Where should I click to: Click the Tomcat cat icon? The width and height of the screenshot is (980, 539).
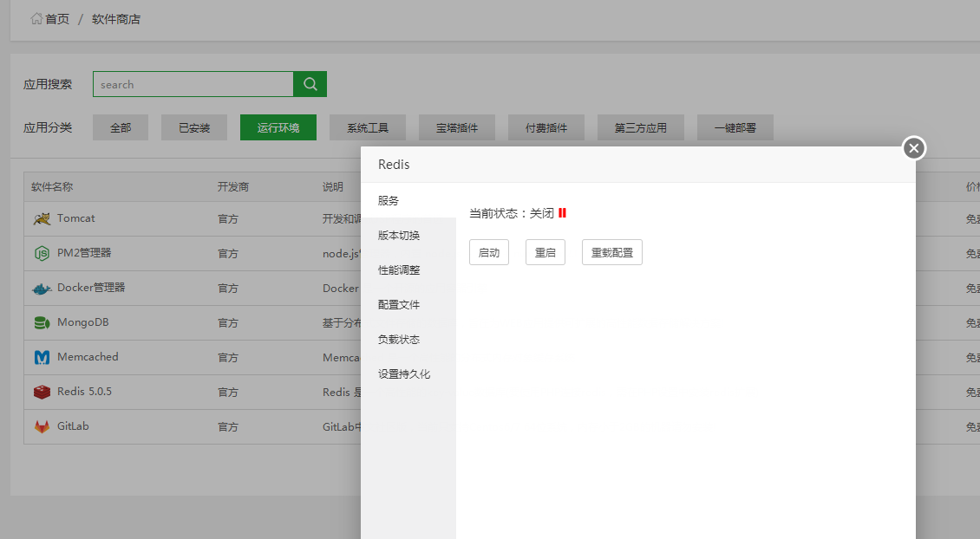(42, 218)
